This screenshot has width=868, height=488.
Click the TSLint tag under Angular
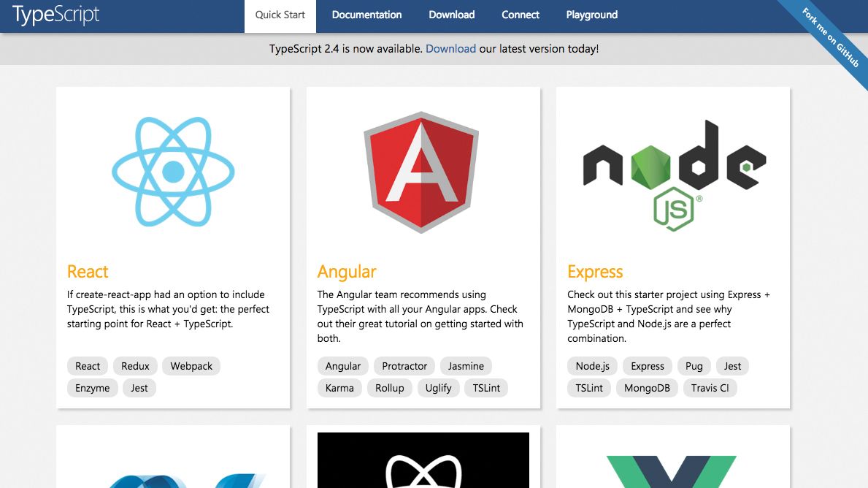486,388
